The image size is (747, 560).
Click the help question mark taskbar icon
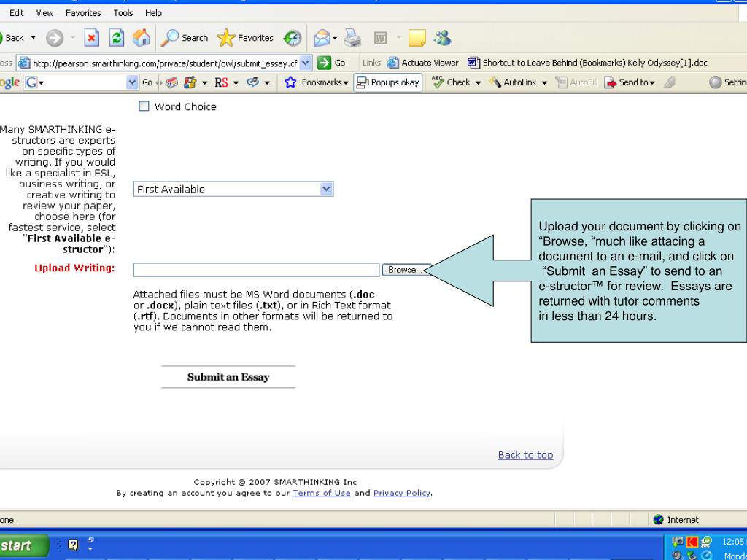coord(73,545)
